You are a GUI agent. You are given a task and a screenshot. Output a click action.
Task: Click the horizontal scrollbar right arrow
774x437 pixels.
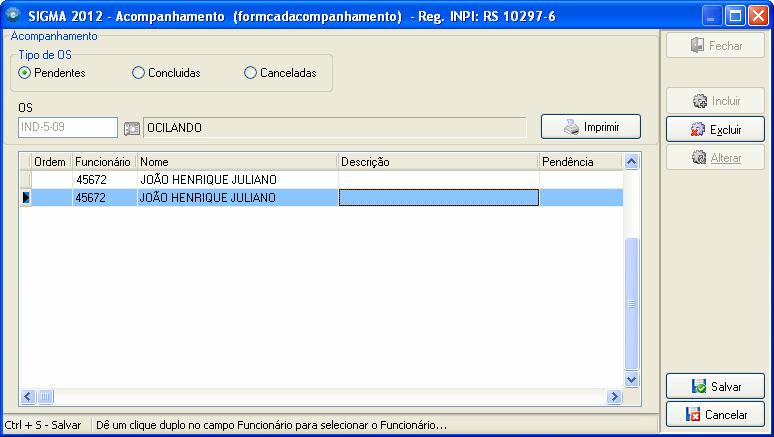(614, 397)
